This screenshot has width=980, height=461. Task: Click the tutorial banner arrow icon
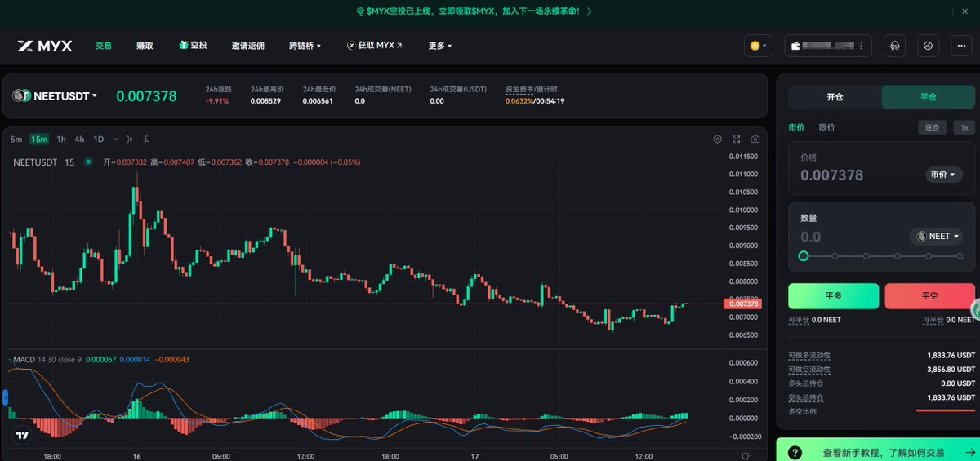point(970,452)
